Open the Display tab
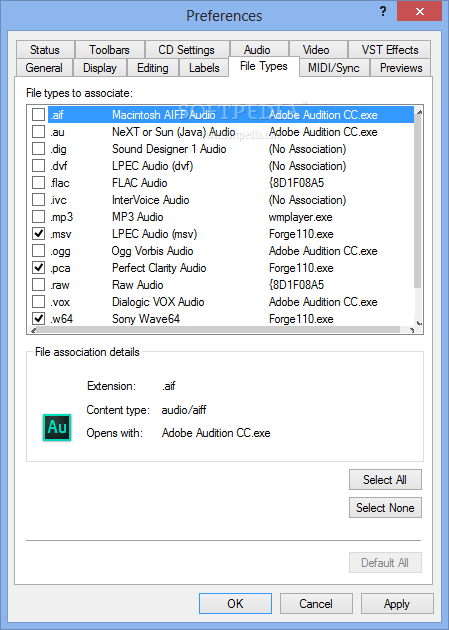Screen dimensions: 449x630 (100, 68)
